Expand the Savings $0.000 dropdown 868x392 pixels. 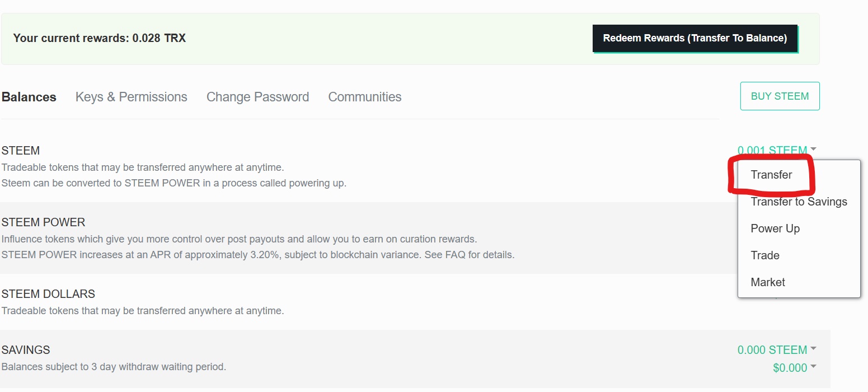[794, 368]
